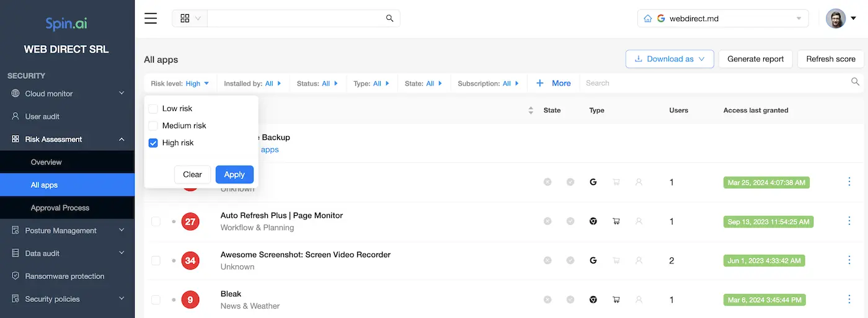Click the sort arrows icon beside State column
The height and width of the screenshot is (318, 868).
tap(531, 110)
